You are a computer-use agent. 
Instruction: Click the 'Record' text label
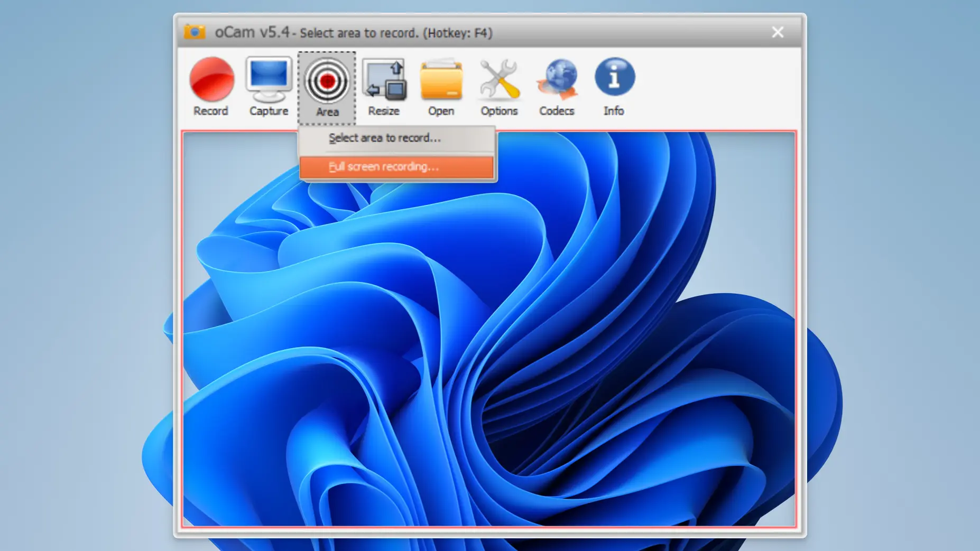210,111
